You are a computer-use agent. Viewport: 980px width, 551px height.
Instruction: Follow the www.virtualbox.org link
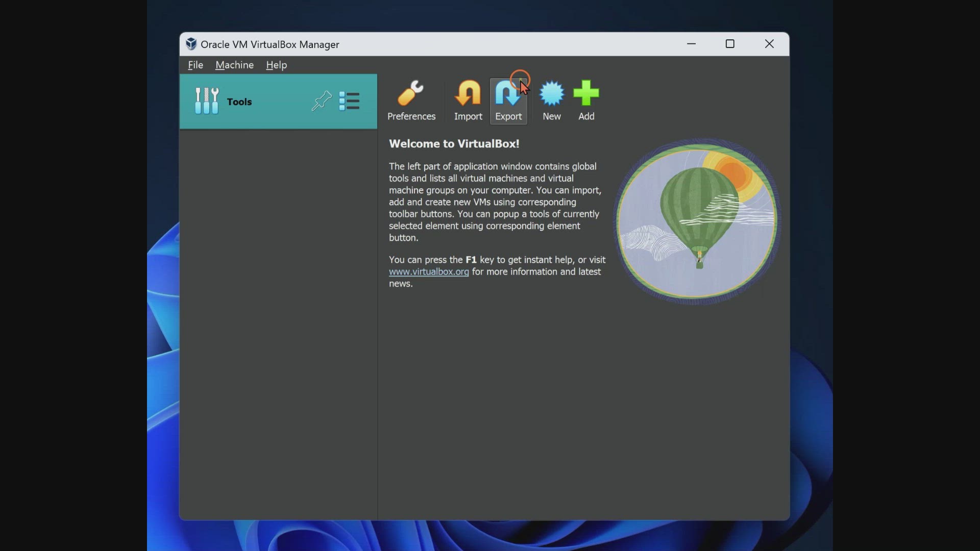pos(429,271)
